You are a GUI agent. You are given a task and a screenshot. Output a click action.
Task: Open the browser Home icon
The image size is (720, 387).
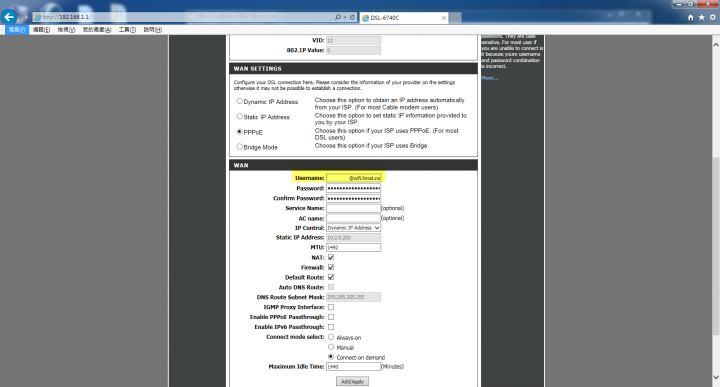pos(691,17)
